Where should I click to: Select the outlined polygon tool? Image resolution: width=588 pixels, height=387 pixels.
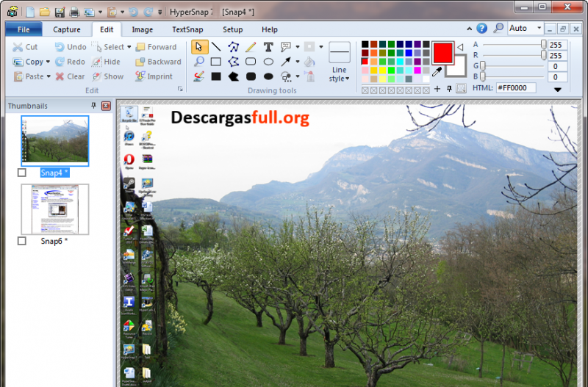(233, 62)
